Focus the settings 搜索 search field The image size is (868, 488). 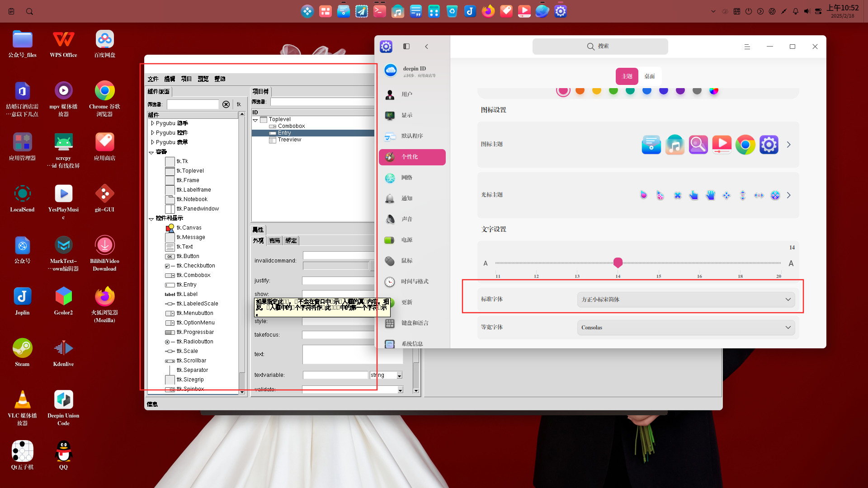(x=600, y=47)
